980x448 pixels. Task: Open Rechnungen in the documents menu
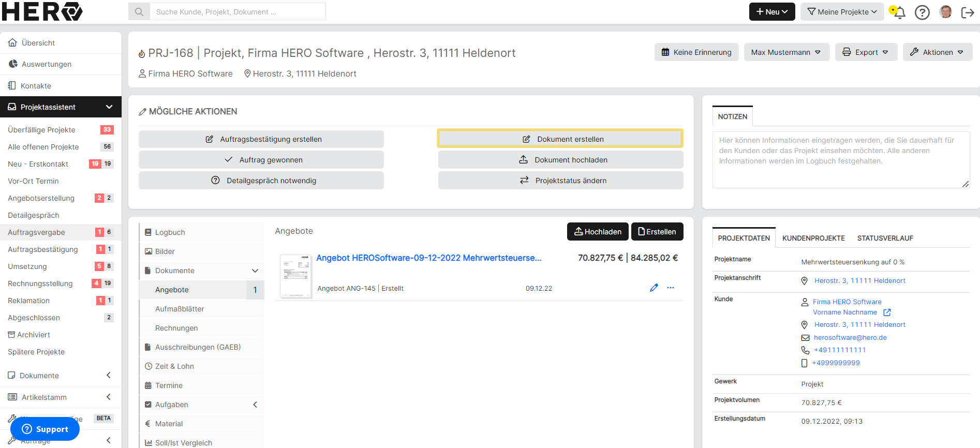202,328
